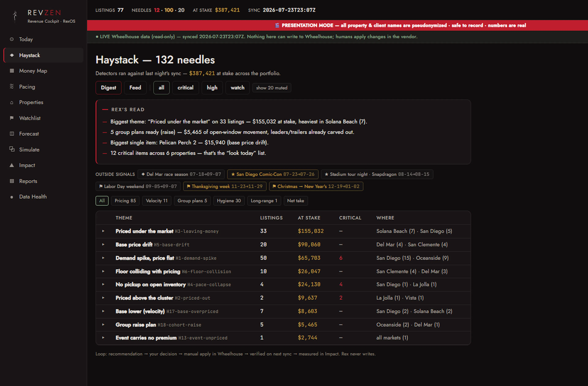The width and height of the screenshot is (588, 386).
Task: Click the Data Health dot icon
Action: (x=12, y=197)
